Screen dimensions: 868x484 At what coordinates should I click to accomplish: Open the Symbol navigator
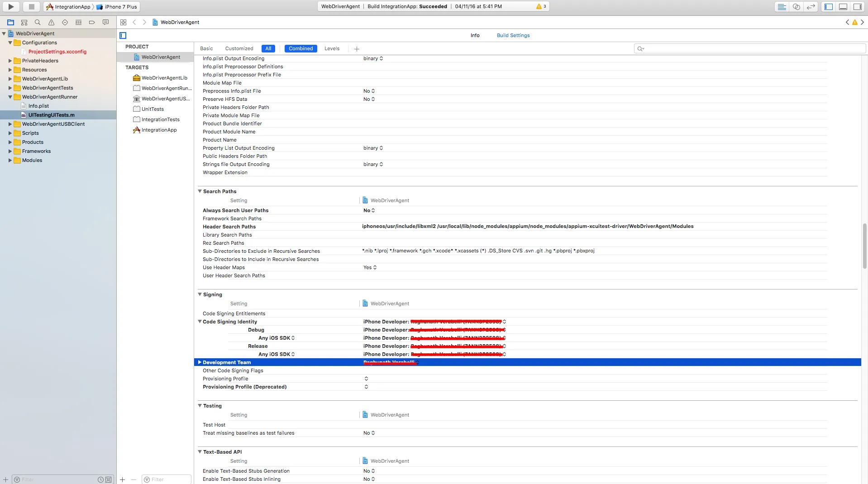[24, 22]
